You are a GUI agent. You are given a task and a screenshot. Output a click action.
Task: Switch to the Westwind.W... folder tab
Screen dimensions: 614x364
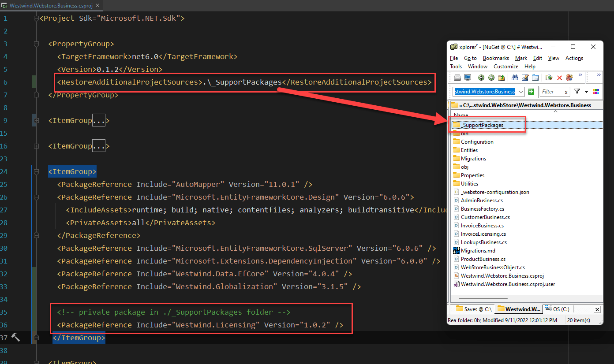pyautogui.click(x=518, y=309)
